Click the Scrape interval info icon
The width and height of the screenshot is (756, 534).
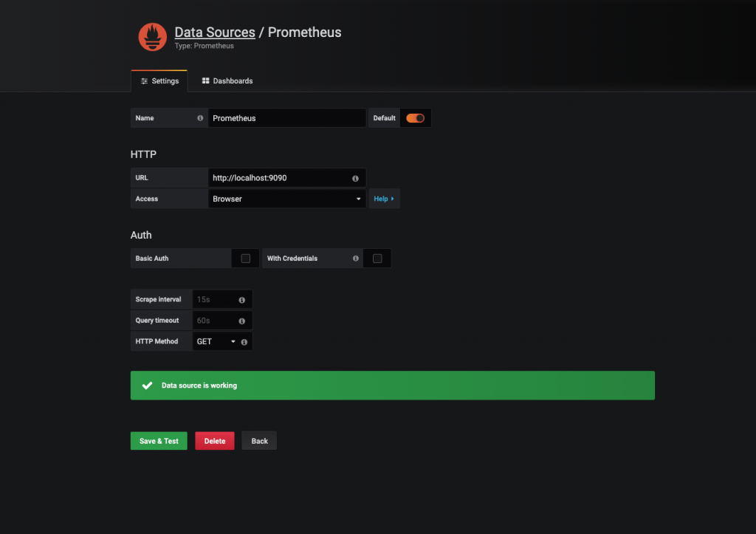tap(242, 300)
